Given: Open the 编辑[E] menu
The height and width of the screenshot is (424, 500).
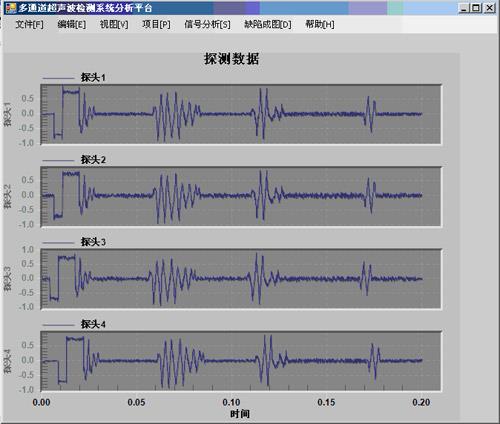Looking at the screenshot, I should tap(72, 24).
